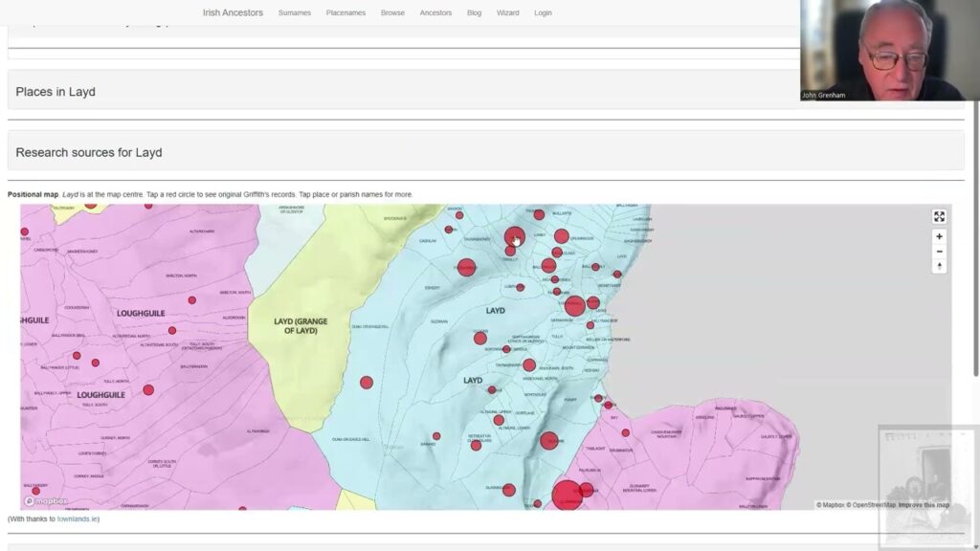This screenshot has height=551, width=980.
Task: Go to the Browse page
Action: [x=392, y=13]
